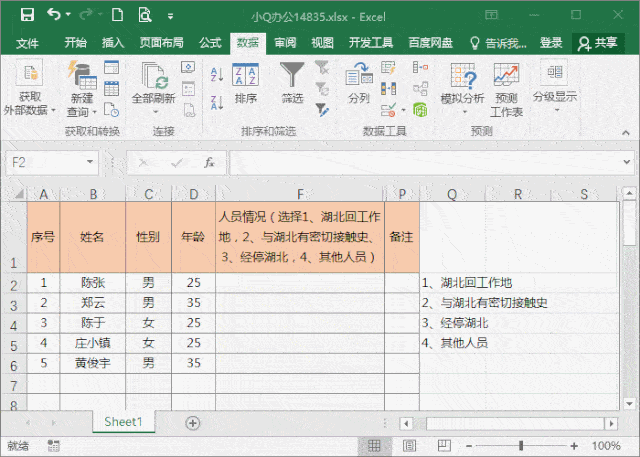Switch to the 百度网盘 tab
This screenshot has height=457, width=640.
click(x=431, y=42)
